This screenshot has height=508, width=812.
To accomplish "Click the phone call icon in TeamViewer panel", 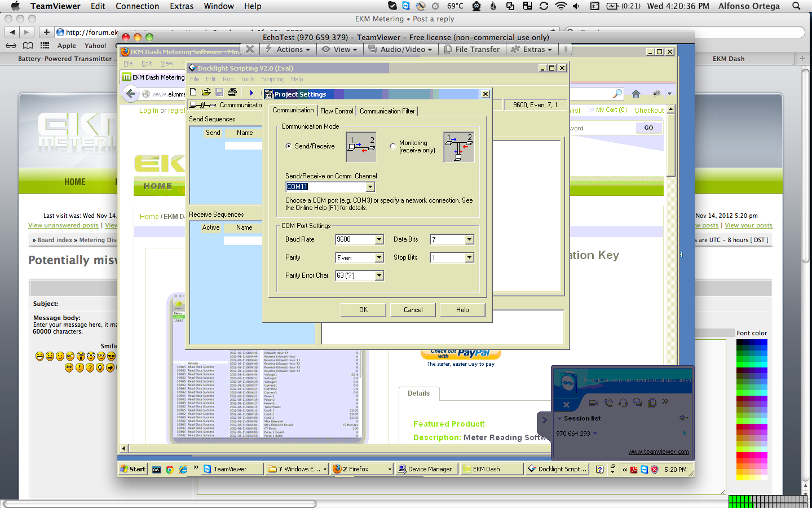I will [608, 402].
